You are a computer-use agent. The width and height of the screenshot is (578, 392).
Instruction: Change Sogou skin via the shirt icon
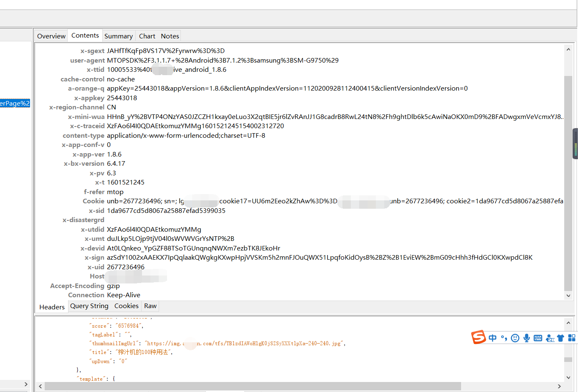(x=560, y=338)
